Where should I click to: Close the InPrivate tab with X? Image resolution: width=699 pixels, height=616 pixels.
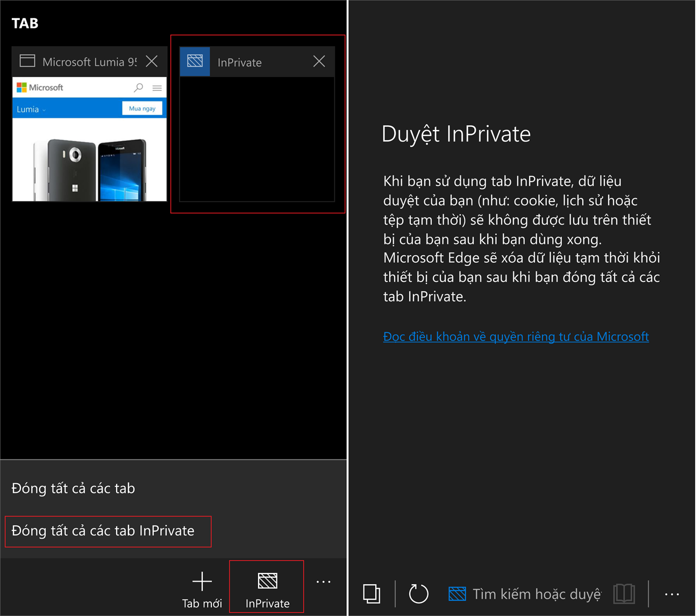click(x=319, y=61)
